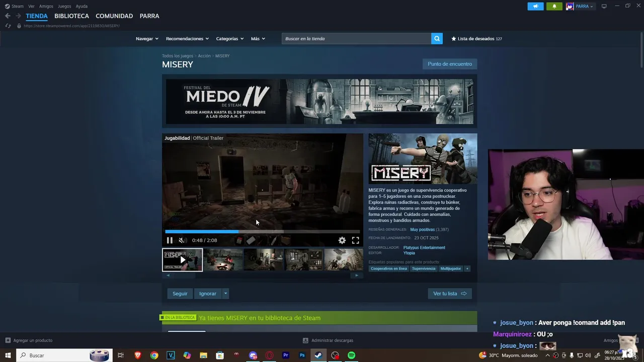Image resolution: width=644 pixels, height=362 pixels.
Task: Open File Explorer from the taskbar
Action: pyautogui.click(x=203, y=355)
